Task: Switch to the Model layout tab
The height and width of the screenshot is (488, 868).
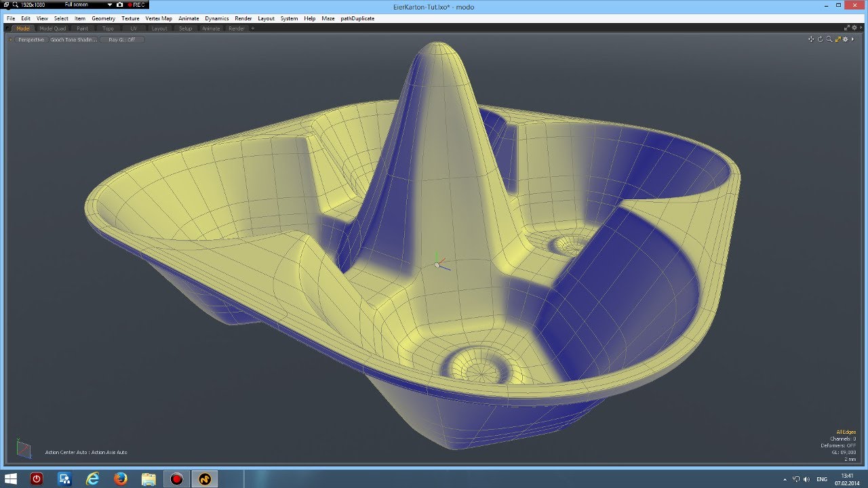Action: [x=22, y=28]
